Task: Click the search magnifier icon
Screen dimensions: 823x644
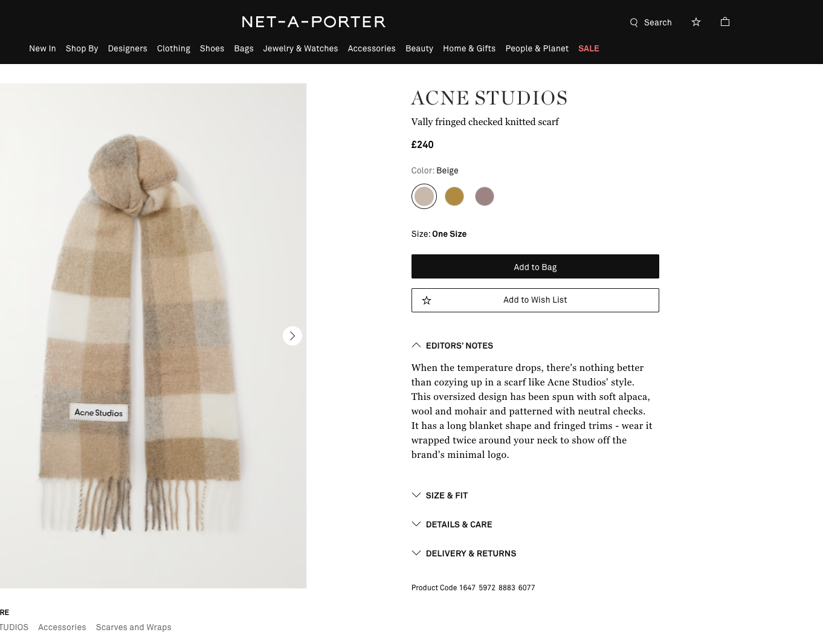Action: 634,22
